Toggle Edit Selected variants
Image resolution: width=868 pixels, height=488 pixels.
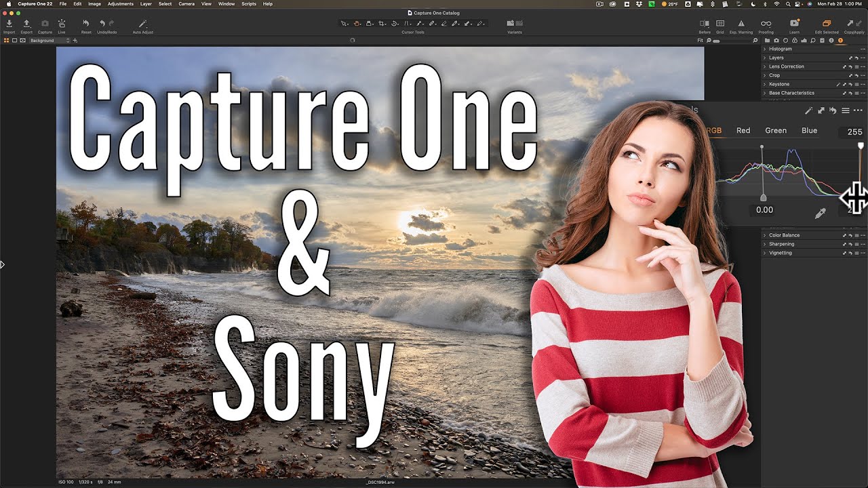[827, 24]
